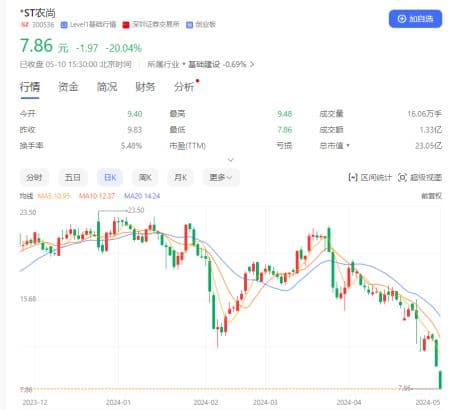Open the 财务 tab
The height and width of the screenshot is (410, 454).
(145, 87)
